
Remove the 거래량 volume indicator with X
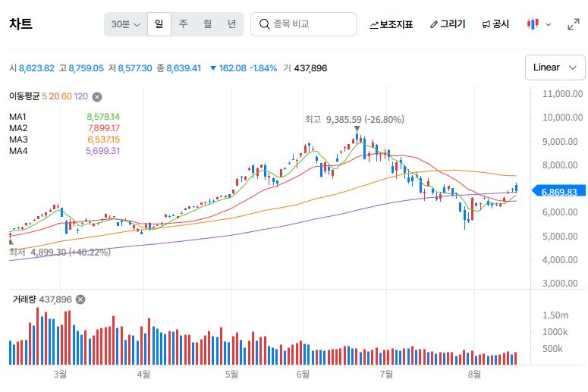click(80, 299)
